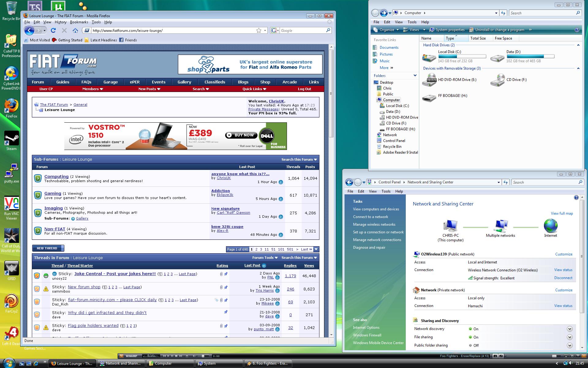Collapse the Folders pane
Image resolution: width=588 pixels, height=368 pixels.
[x=415, y=75]
